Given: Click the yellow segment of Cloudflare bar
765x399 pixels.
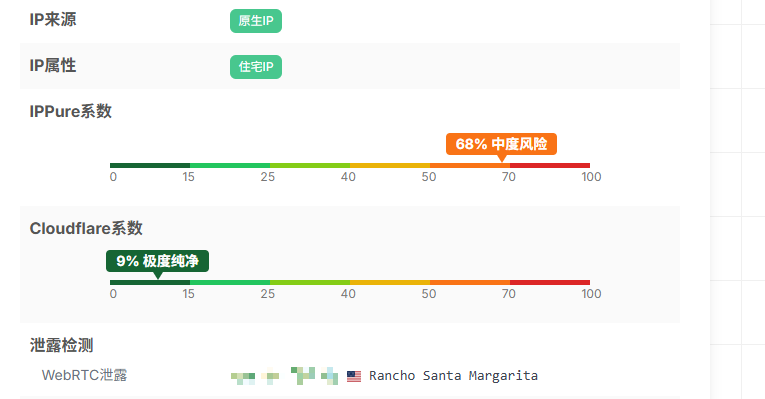Looking at the screenshot, I should point(390,282).
